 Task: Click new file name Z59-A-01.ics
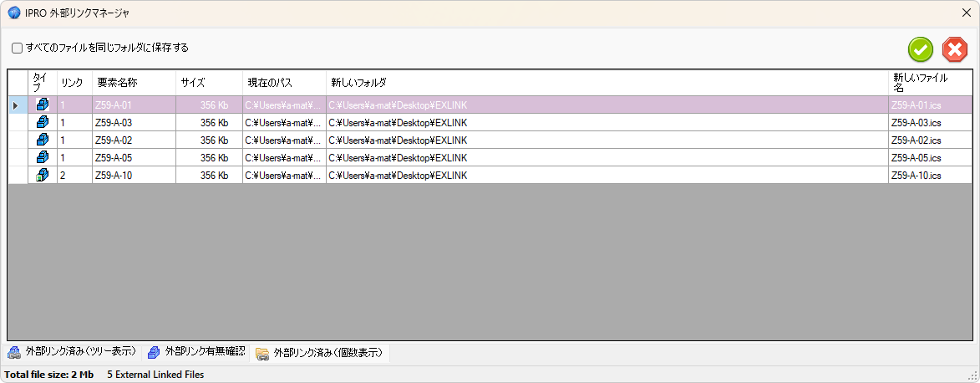930,105
